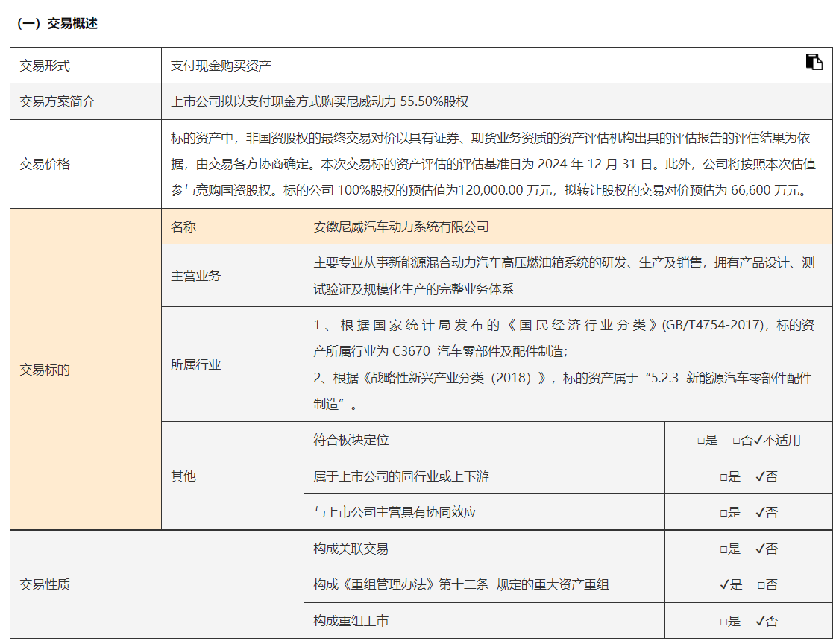The image size is (839, 644).
Task: Click the text 与上市公司主营具有协同效应
Action: 395,512
